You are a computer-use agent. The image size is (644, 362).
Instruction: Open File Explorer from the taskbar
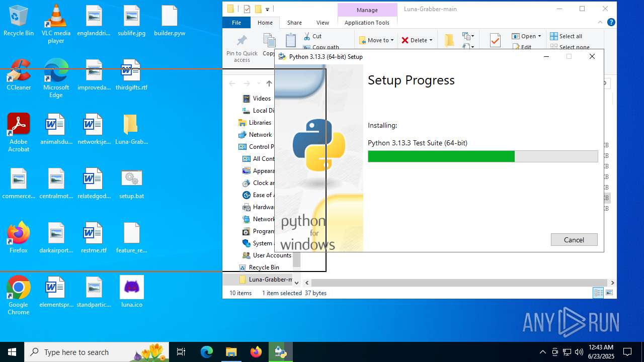click(231, 352)
